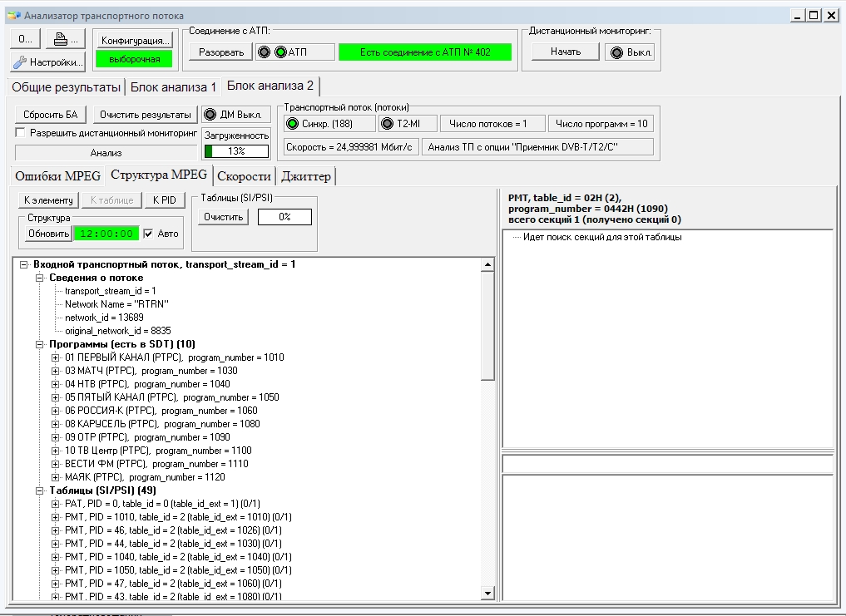
Task: Switch to Блок анализа 1 tab
Action: [x=173, y=86]
